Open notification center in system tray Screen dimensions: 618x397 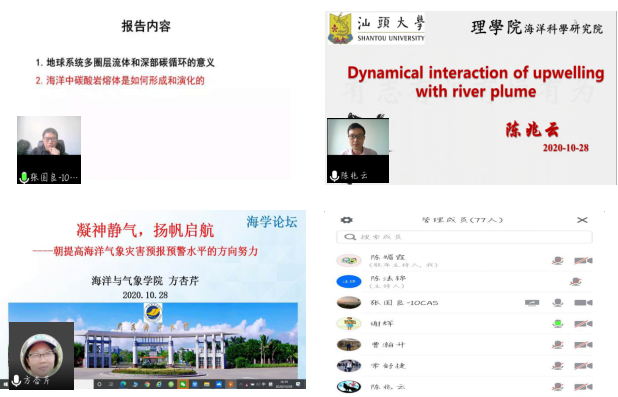pos(298,384)
